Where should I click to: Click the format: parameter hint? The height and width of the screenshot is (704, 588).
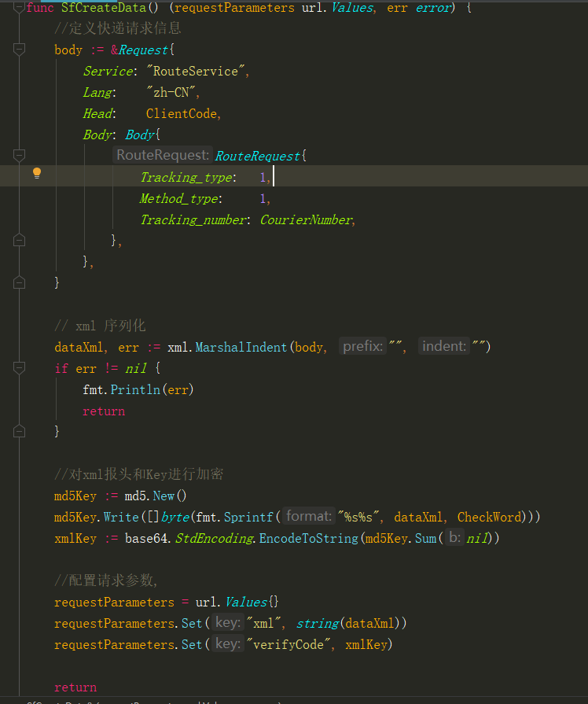(309, 516)
